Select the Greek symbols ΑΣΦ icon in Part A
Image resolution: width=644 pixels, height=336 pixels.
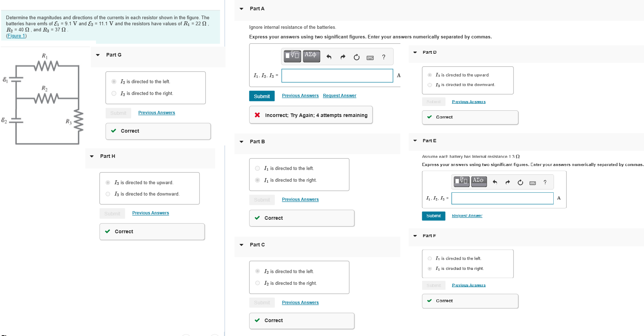pos(311,55)
